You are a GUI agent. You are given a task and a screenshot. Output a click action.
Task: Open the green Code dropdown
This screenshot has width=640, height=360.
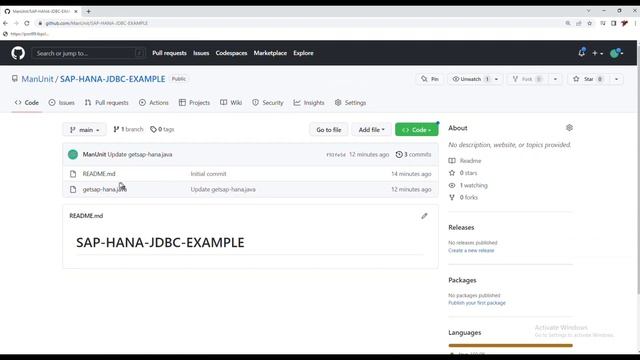click(417, 130)
